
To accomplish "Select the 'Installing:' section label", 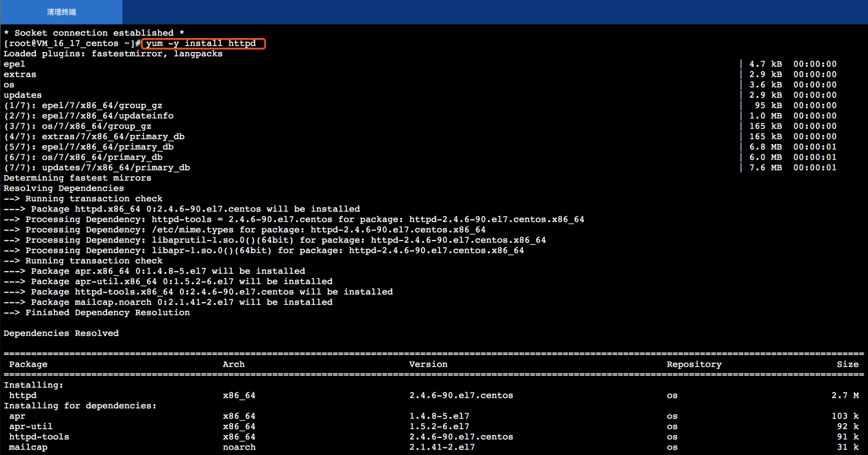I will (x=34, y=385).
